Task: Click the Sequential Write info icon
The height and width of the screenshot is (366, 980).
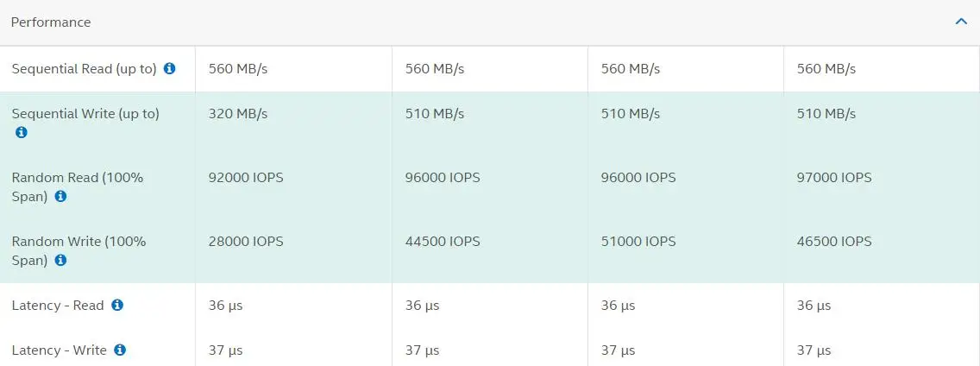Action: point(22,132)
